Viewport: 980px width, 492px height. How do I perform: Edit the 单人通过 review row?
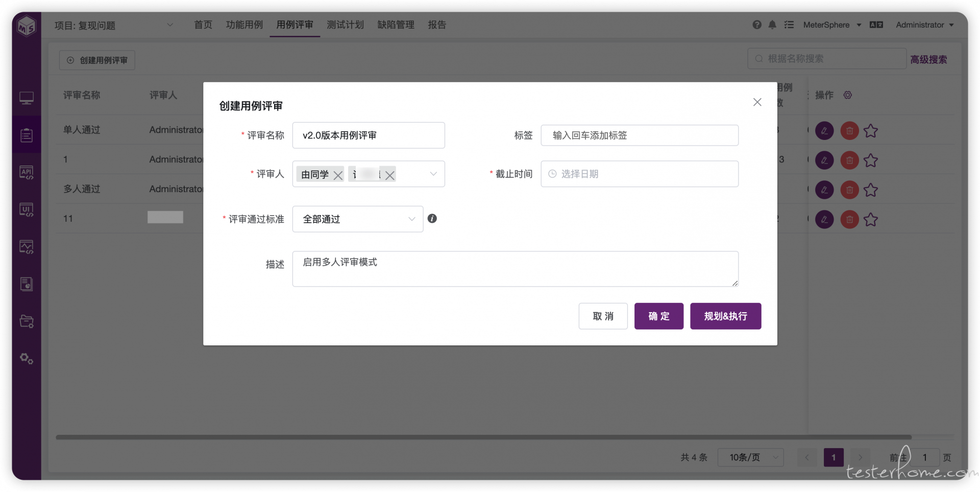824,131
